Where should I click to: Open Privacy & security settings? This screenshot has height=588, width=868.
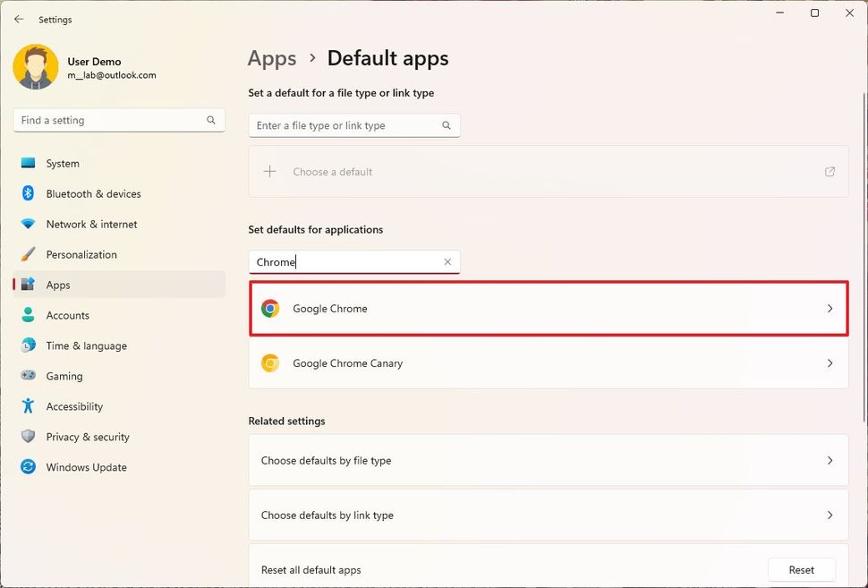coord(88,437)
